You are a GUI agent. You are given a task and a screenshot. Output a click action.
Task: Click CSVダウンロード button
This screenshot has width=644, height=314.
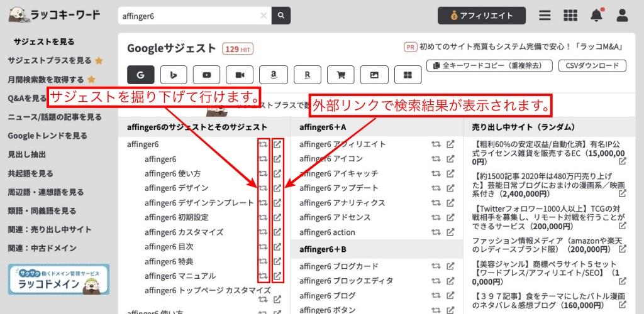(x=592, y=65)
